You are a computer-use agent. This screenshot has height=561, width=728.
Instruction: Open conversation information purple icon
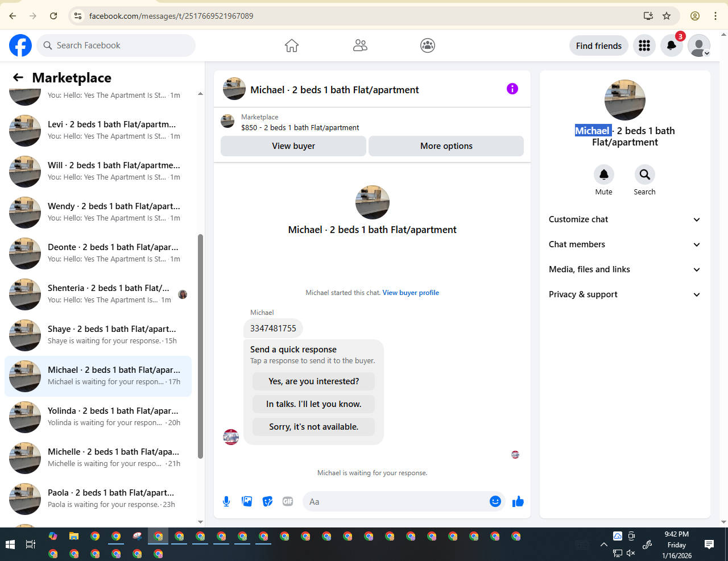tap(512, 89)
